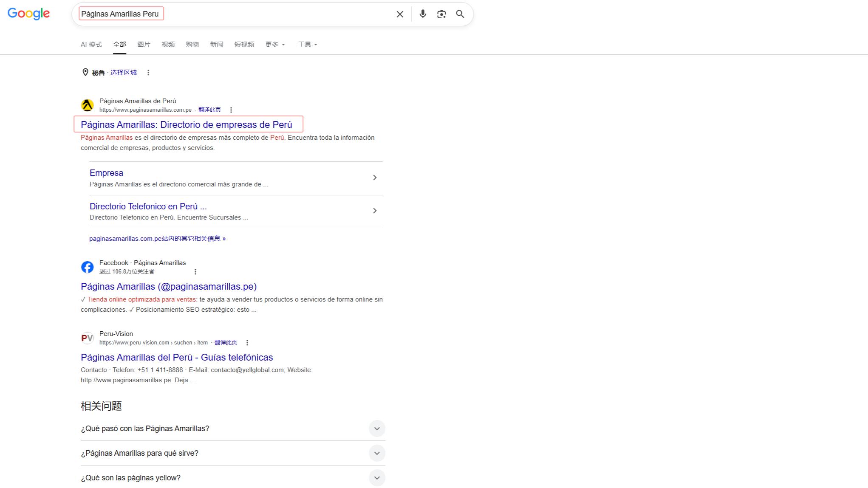
Task: Open Google Lens image search icon
Action: click(x=441, y=14)
